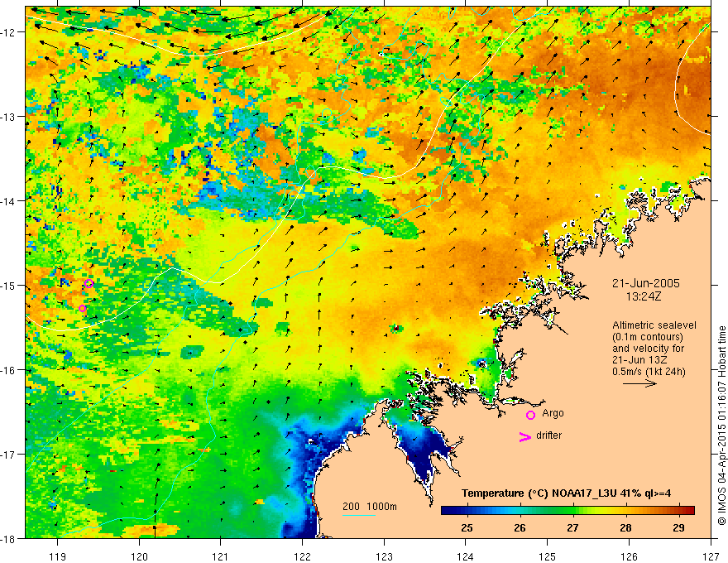The height and width of the screenshot is (563, 728).
Task: Click the color bar label '29'
Action: [679, 527]
